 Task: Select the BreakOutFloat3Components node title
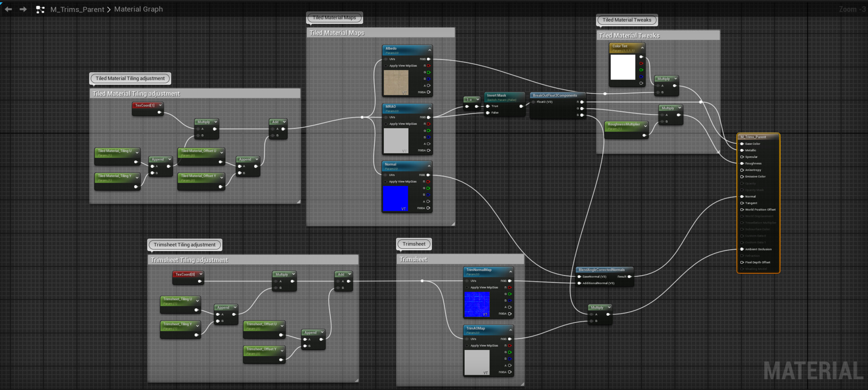coord(555,95)
